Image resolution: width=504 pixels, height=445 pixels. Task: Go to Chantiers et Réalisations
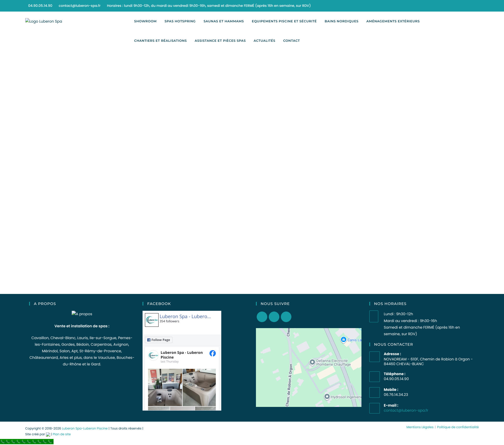(160, 41)
